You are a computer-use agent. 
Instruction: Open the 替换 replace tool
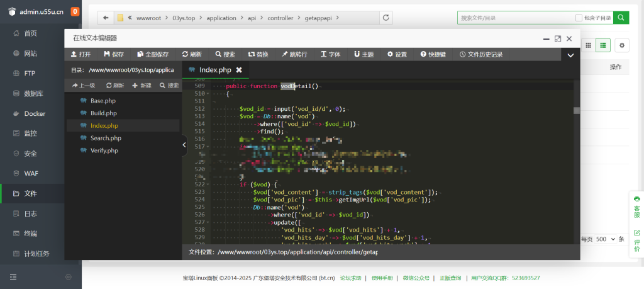(258, 54)
